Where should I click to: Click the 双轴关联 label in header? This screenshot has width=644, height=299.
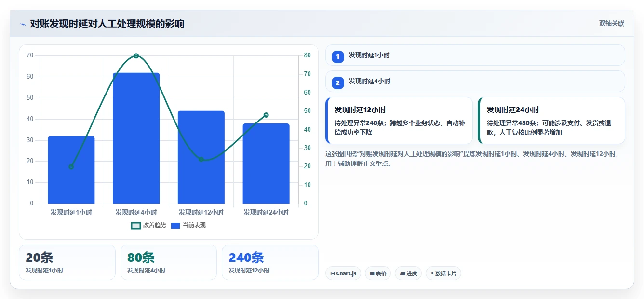(x=612, y=24)
